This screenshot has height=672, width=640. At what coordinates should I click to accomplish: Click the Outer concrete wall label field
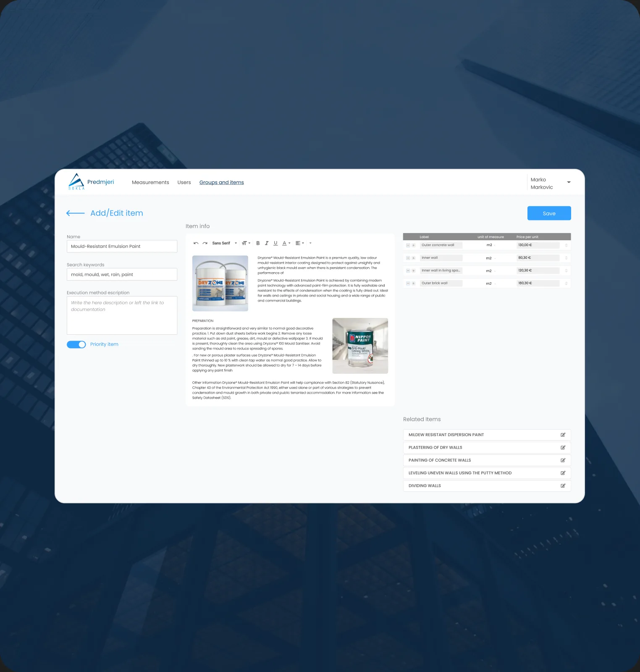click(441, 245)
